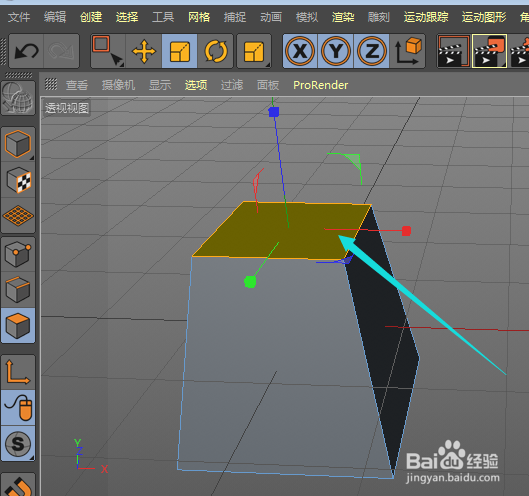This screenshot has width=529, height=496.
Task: Open viewport 面板 menu
Action: [268, 85]
